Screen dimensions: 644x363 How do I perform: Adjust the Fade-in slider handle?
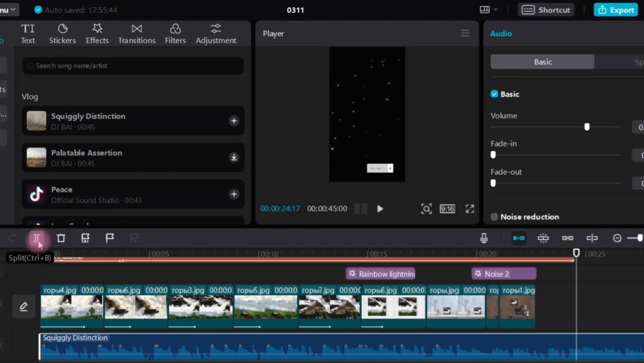[493, 155]
